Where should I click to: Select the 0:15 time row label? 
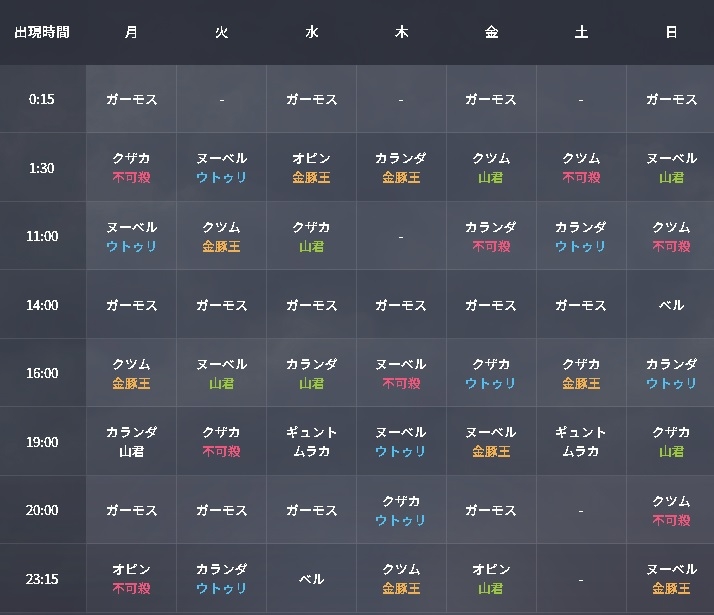(x=42, y=99)
